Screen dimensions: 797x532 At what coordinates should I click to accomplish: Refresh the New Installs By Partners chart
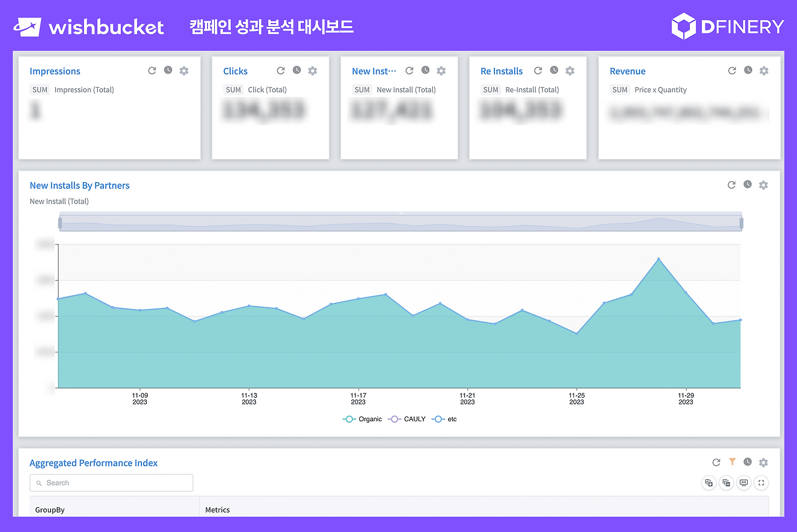[x=731, y=185]
